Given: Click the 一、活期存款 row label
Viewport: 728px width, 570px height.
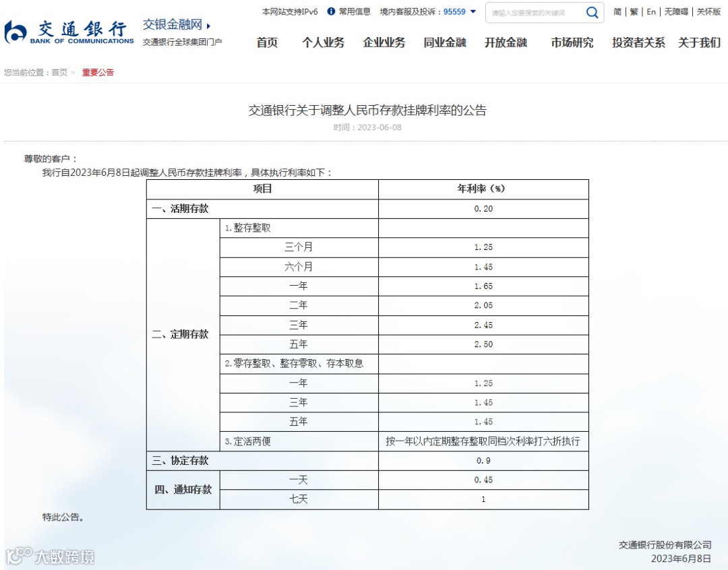Looking at the screenshot, I should [180, 209].
